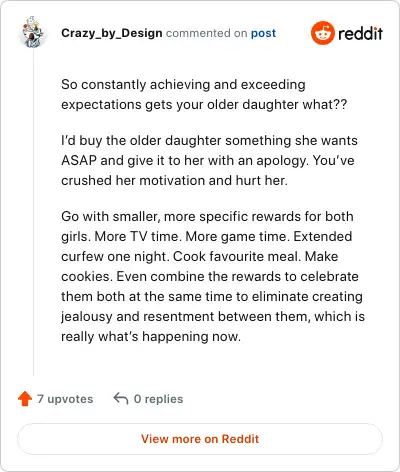Open the Crazy_by_Design username profile
The image size is (400, 472).
(112, 33)
